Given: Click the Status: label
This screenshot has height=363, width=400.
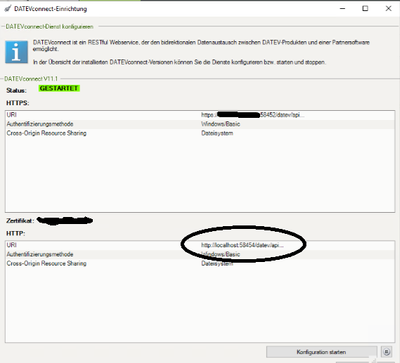Looking at the screenshot, I should point(16,90).
